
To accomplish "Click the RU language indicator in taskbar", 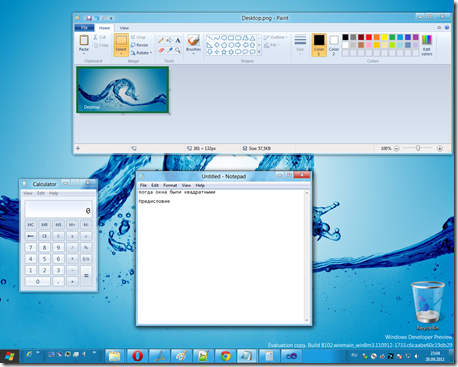I will (x=354, y=356).
